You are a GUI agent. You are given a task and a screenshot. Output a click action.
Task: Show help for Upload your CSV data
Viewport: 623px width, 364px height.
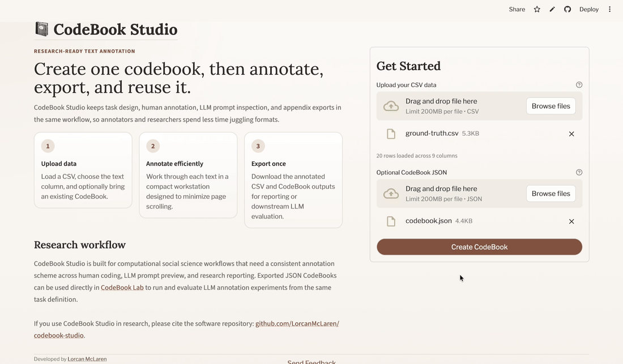click(579, 84)
